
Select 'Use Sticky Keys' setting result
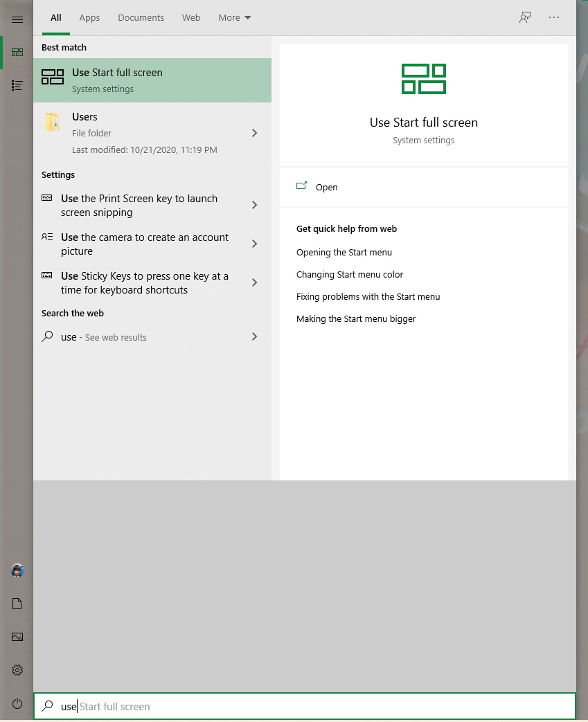[x=152, y=282]
